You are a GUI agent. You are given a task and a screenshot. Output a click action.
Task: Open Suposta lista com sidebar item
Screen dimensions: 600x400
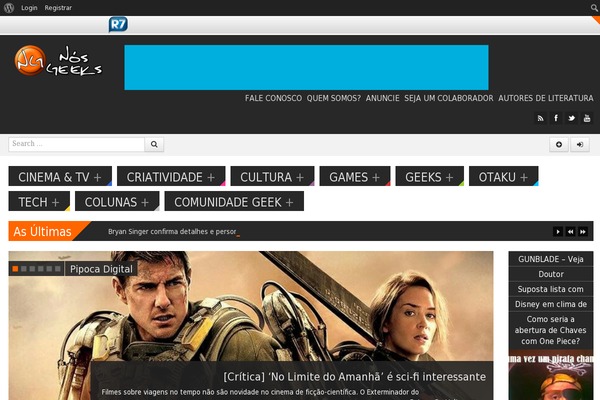pos(551,289)
